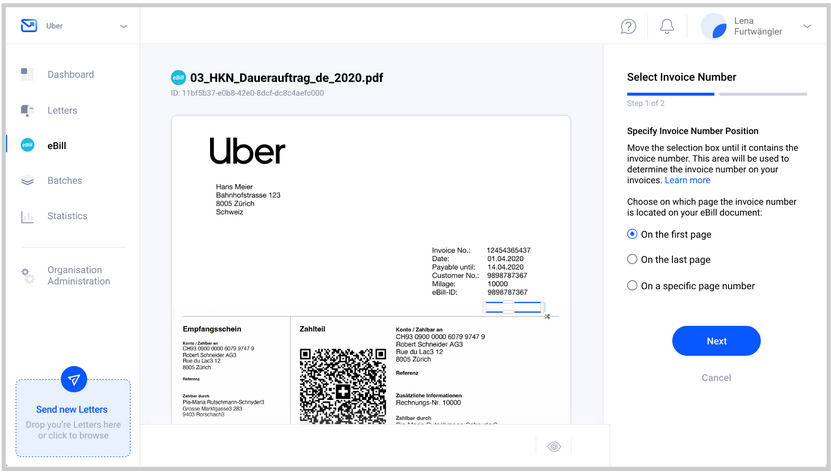Viewport: 831px width, 473px height.
Task: Click the eBill badge beside the PDF filename
Action: 178,78
